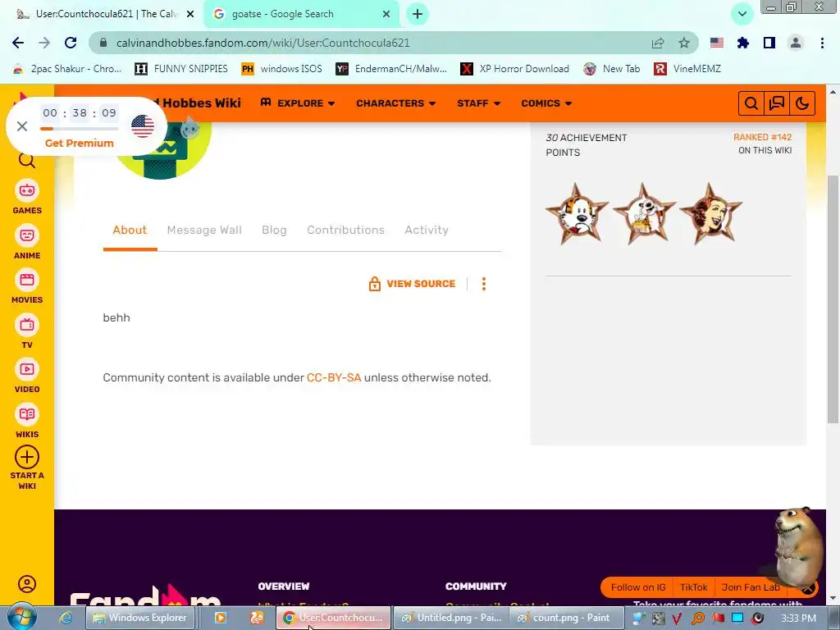Expand the Characters menu
This screenshot has height=630, width=840.
click(x=396, y=103)
